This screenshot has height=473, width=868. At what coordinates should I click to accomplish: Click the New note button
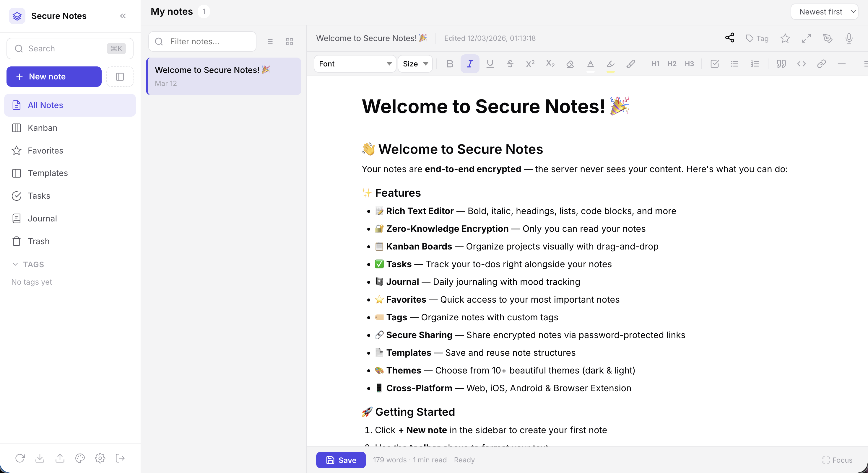[53, 76]
